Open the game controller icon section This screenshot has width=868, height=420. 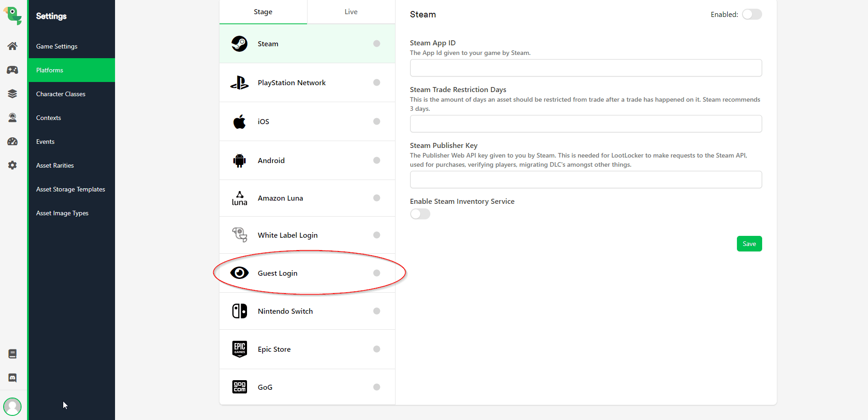[x=12, y=70]
